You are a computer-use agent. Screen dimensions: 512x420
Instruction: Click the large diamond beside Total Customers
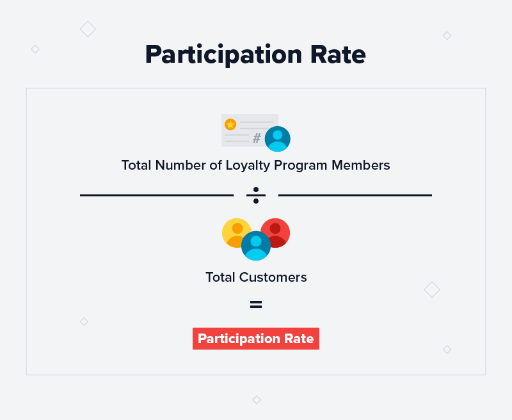(432, 289)
